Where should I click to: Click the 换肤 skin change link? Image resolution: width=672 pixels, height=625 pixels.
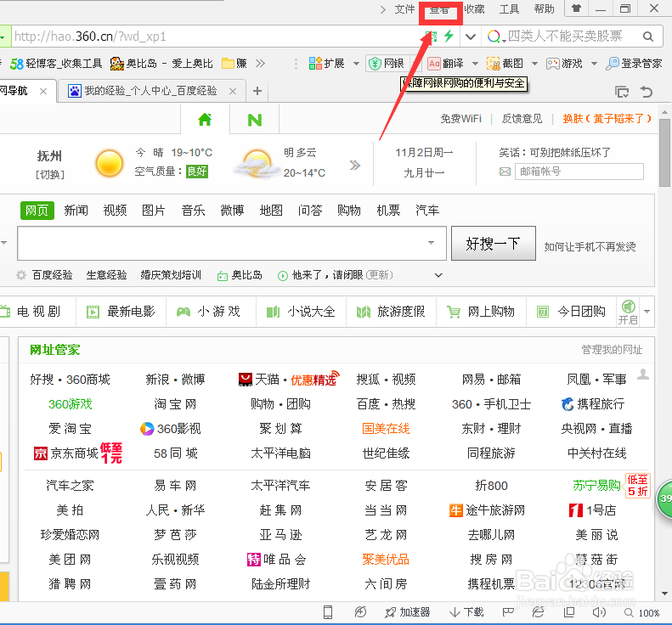607,119
